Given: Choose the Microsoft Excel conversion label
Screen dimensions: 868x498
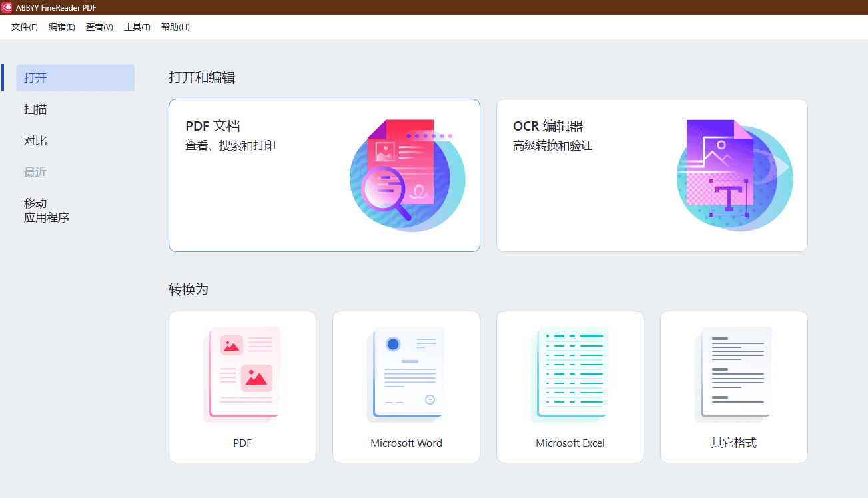Looking at the screenshot, I should point(570,443).
